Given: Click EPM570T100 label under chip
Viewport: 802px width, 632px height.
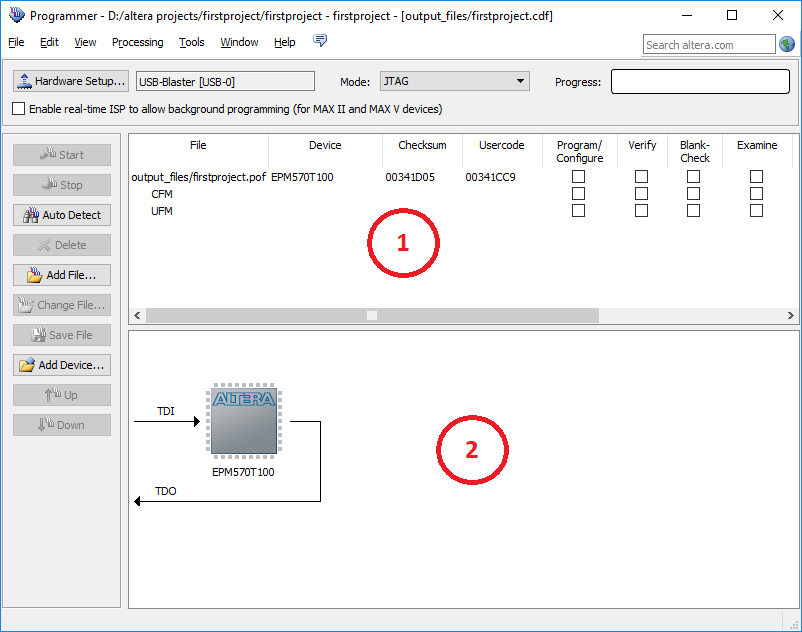Looking at the screenshot, I should 243,472.
